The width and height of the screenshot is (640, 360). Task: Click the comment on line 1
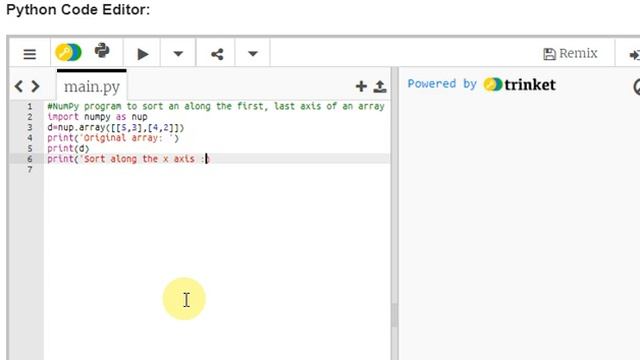[216, 106]
